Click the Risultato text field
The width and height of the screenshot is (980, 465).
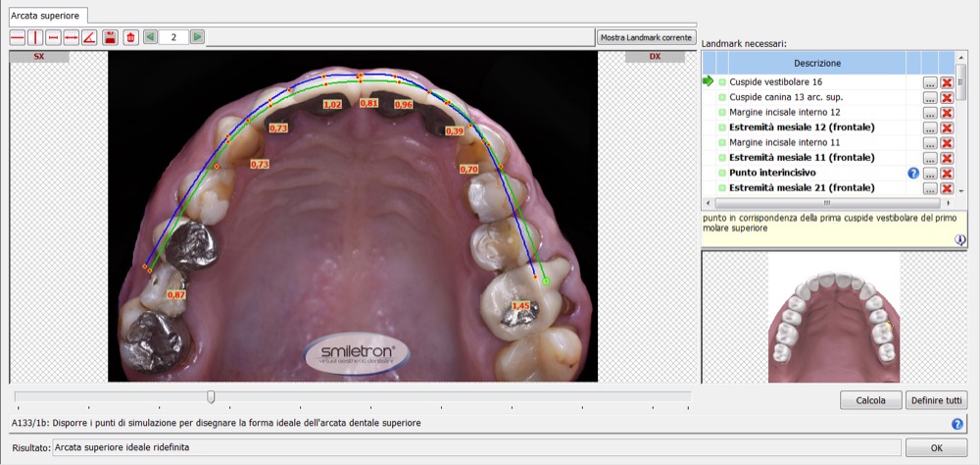coord(477,447)
